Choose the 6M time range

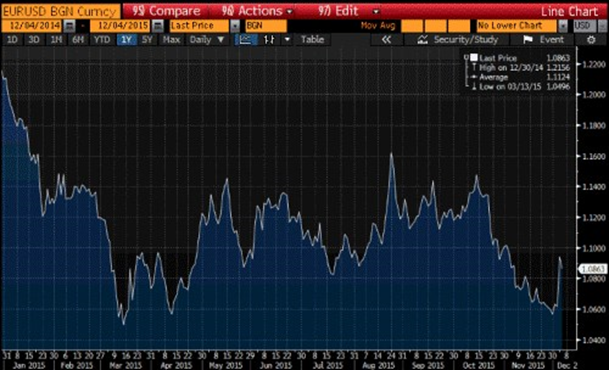pos(78,40)
